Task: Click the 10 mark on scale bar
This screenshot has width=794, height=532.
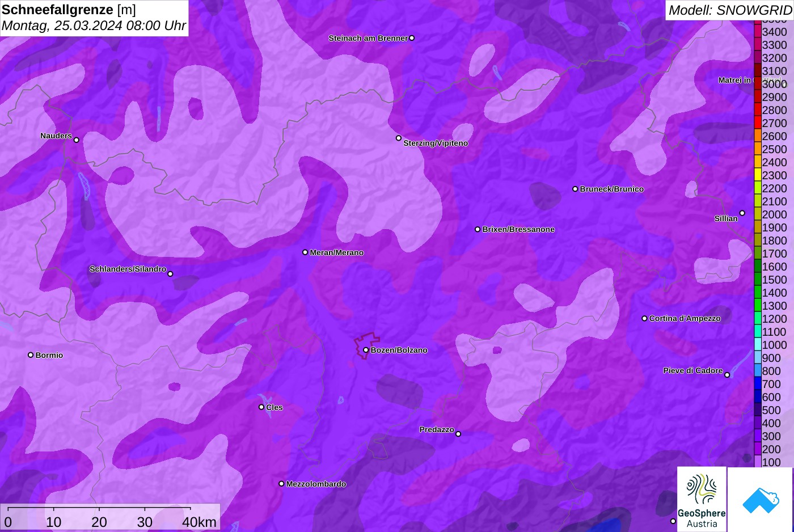Action: (54, 522)
